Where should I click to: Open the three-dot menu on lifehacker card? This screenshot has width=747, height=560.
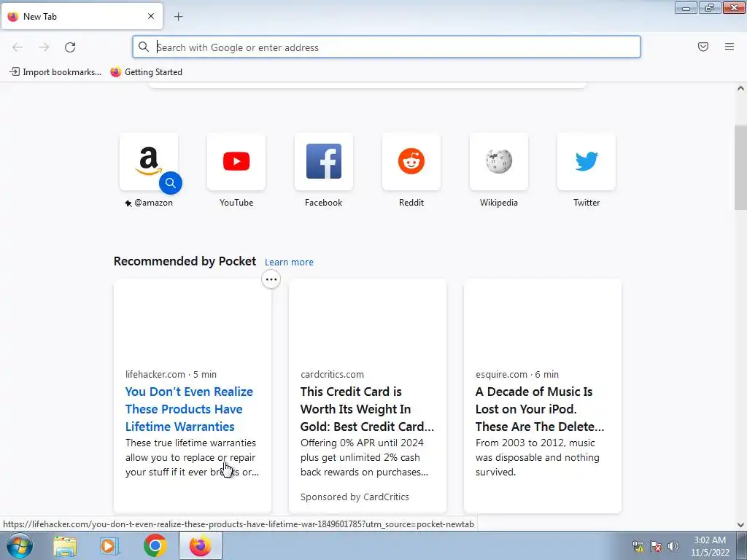coord(271,279)
